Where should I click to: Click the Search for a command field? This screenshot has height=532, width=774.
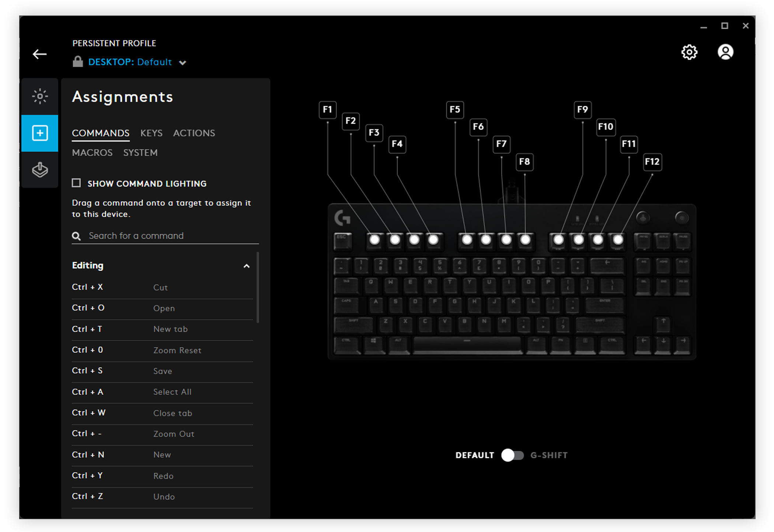tap(165, 236)
